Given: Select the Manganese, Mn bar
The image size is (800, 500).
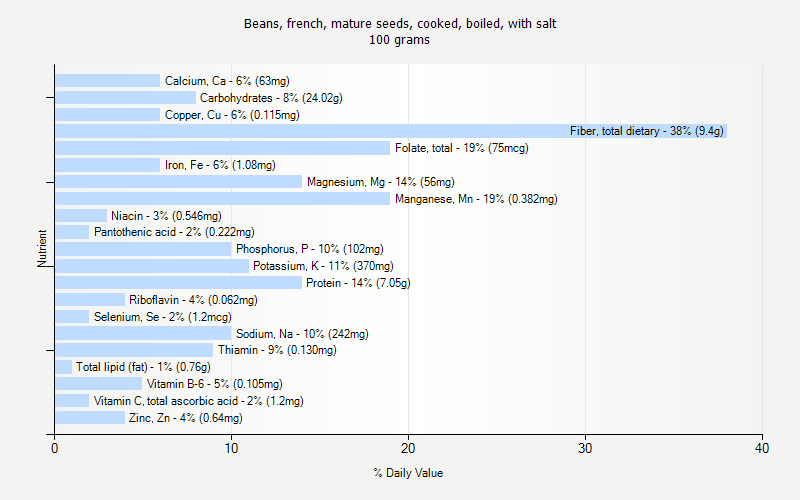Looking at the screenshot, I should point(222,199).
